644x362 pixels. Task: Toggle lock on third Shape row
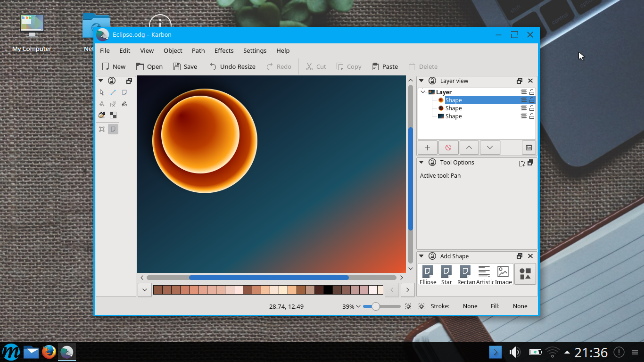pyautogui.click(x=532, y=116)
